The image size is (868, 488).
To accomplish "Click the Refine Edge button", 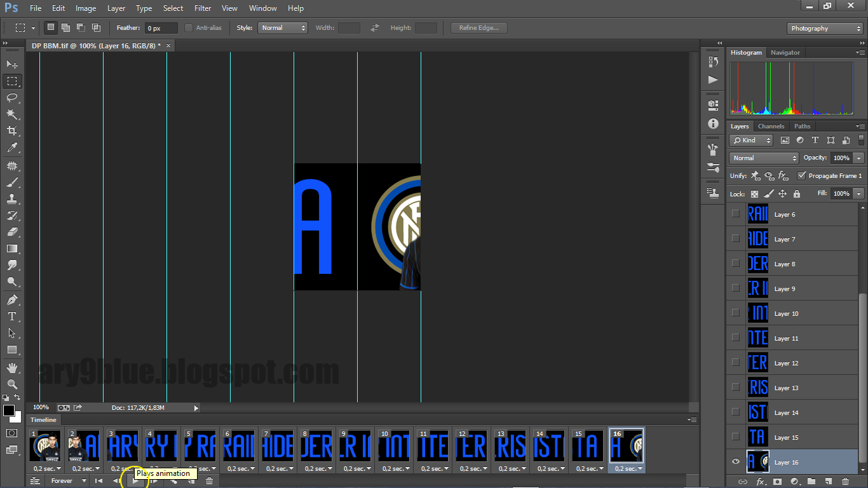I will [x=479, y=28].
